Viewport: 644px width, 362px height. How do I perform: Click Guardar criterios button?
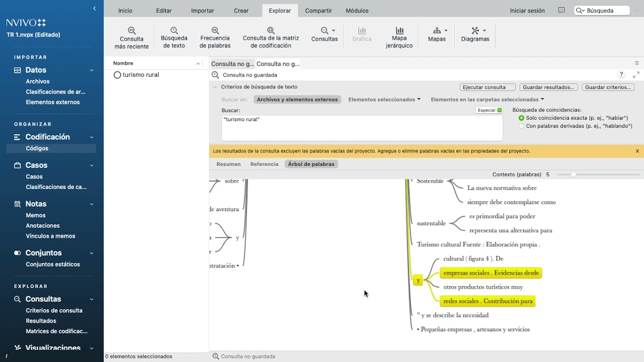(608, 87)
